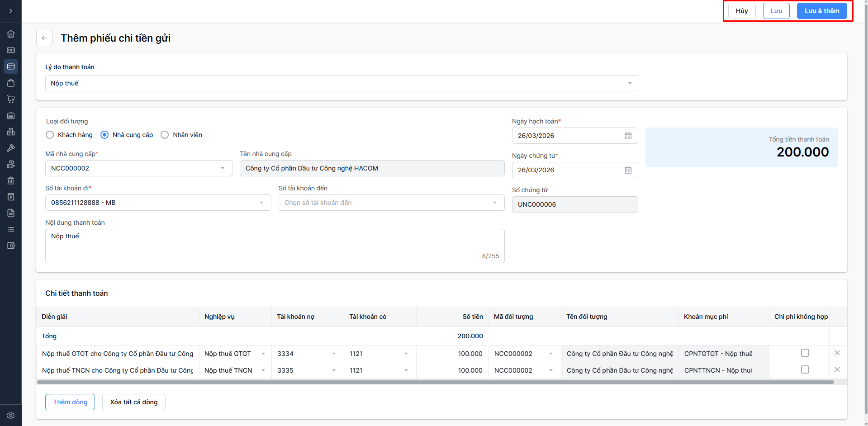Screen dimensions: 868x426
Task: Open calendar for Ngày hạch toán
Action: tap(628, 136)
